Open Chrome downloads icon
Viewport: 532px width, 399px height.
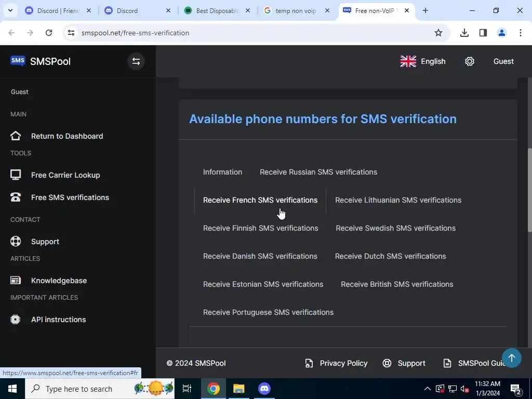(464, 33)
